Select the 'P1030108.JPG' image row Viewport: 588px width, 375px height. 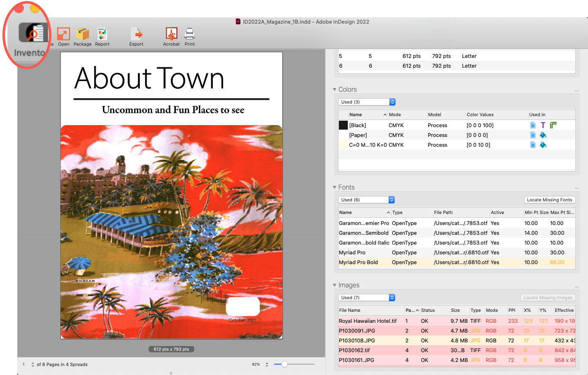click(457, 340)
